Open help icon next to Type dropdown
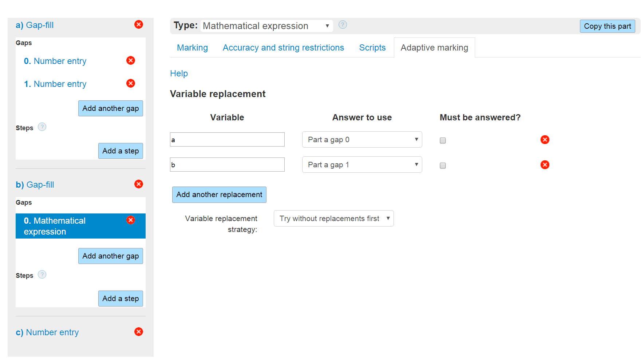This screenshot has height=364, width=644. tap(343, 25)
